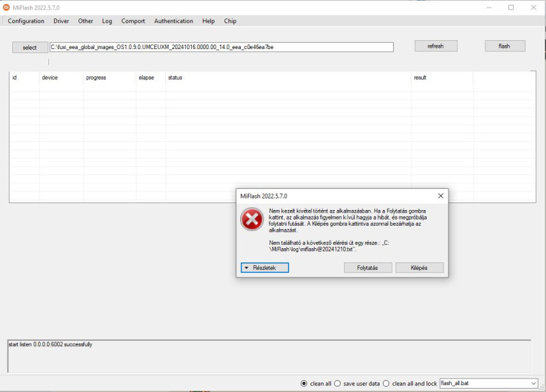Open the Comport menu

[x=133, y=21]
